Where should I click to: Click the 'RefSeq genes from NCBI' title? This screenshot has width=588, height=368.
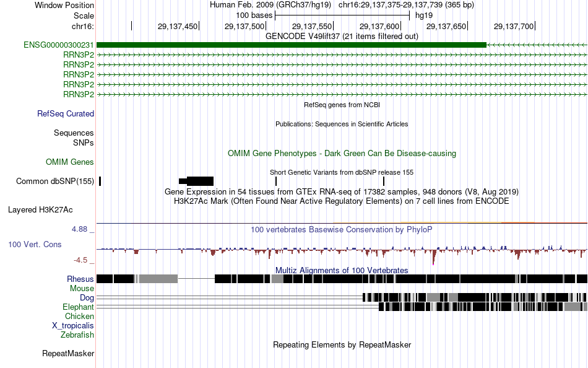(342, 105)
